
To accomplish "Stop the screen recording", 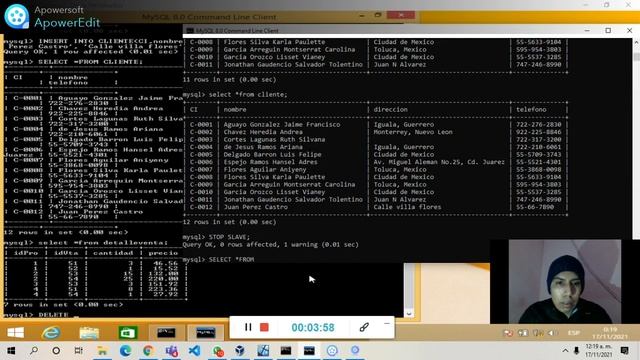I will pos(264,327).
